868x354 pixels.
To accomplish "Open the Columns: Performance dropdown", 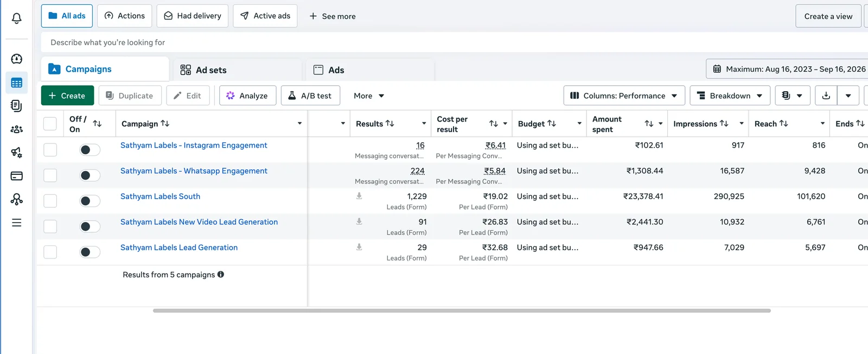I will coord(624,96).
